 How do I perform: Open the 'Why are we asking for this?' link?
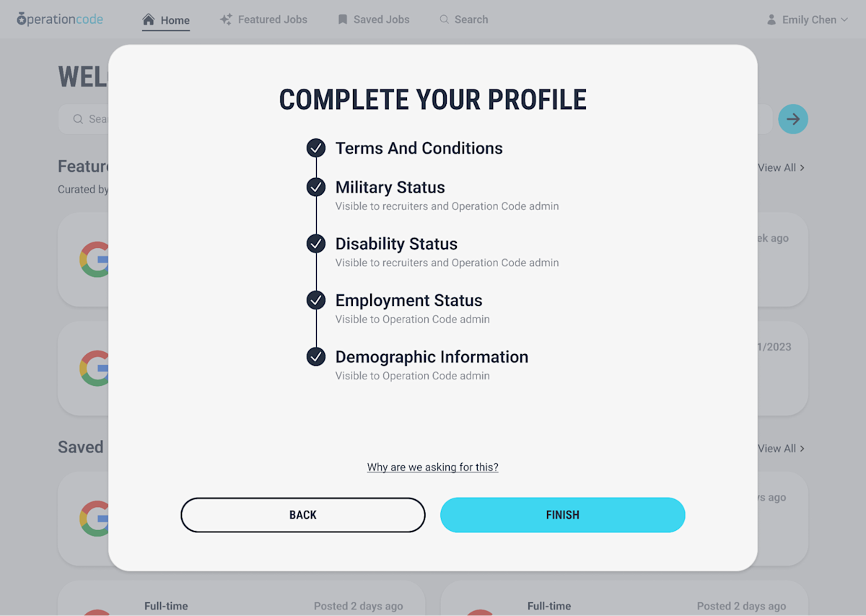(432, 467)
